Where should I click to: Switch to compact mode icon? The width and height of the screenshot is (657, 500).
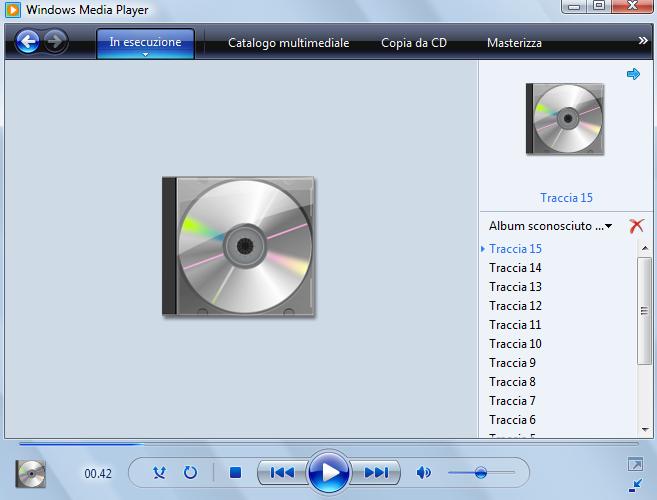click(x=635, y=485)
